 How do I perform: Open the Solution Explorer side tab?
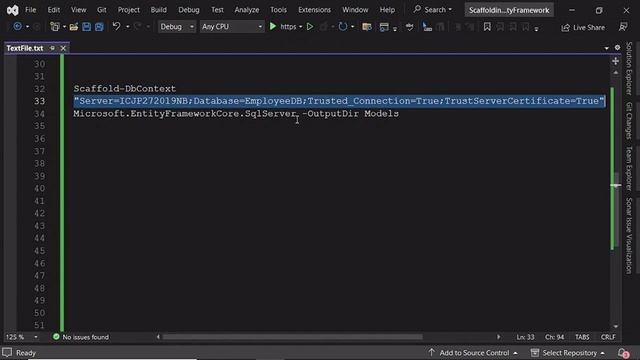click(x=629, y=68)
